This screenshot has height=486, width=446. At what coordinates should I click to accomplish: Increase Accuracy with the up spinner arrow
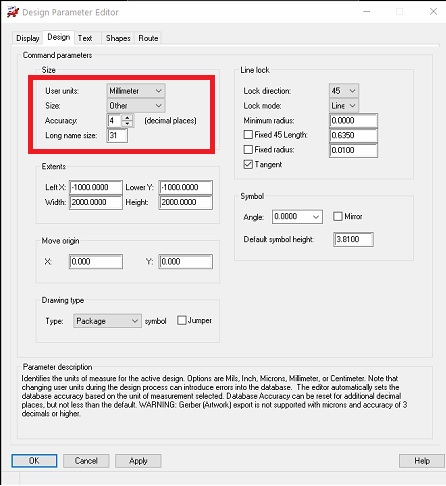click(x=127, y=118)
